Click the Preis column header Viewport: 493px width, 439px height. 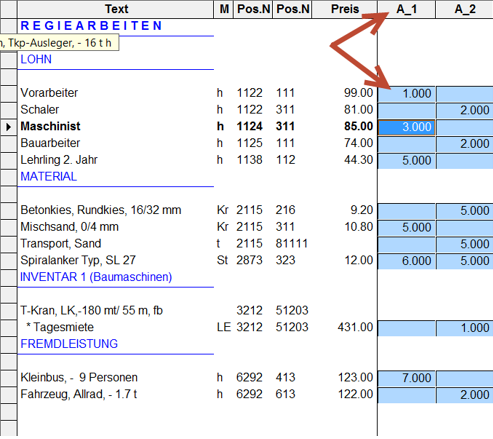tap(345, 9)
